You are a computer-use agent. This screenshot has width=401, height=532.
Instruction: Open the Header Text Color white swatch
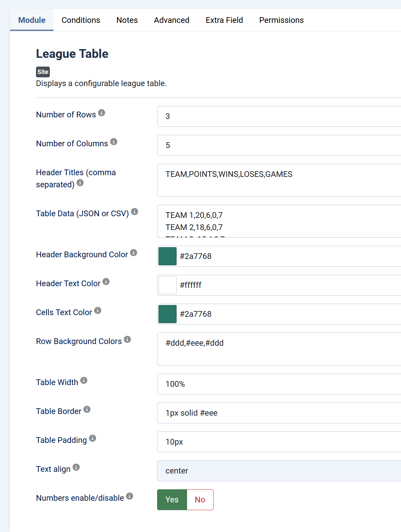pyautogui.click(x=168, y=285)
